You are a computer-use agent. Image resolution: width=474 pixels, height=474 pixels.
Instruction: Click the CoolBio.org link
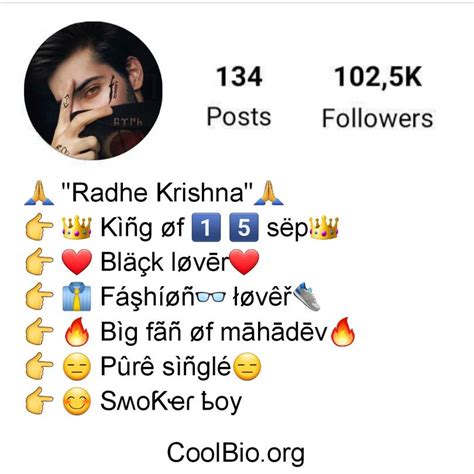pyautogui.click(x=235, y=453)
